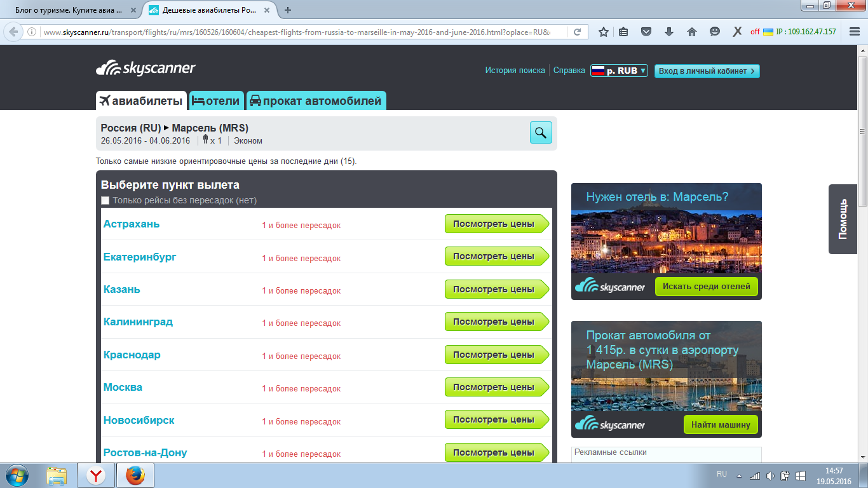This screenshot has width=868, height=488.
Task: View prices for Ростов-на-Дону
Action: 497,452
